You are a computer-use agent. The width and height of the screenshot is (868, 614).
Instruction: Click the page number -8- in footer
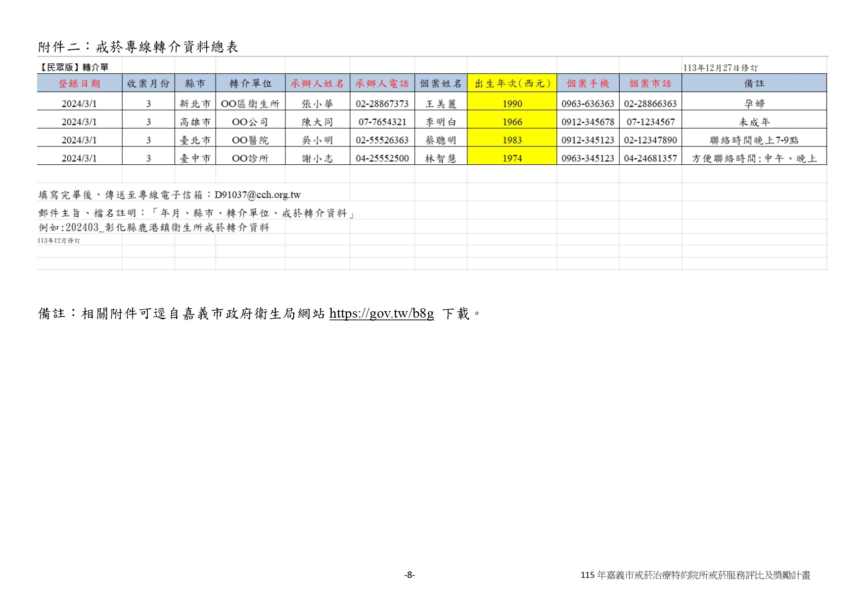(x=409, y=575)
